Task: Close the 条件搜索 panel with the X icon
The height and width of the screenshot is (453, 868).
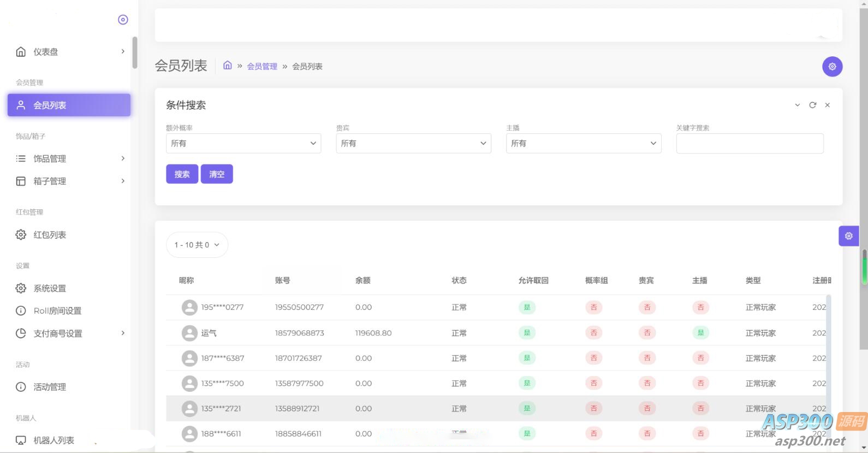Action: tap(827, 105)
